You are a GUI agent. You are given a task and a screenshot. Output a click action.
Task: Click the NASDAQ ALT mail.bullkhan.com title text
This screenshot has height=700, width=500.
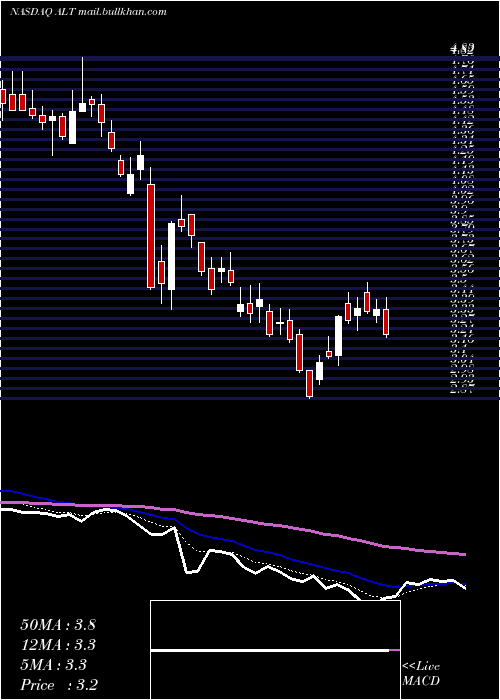click(x=88, y=12)
